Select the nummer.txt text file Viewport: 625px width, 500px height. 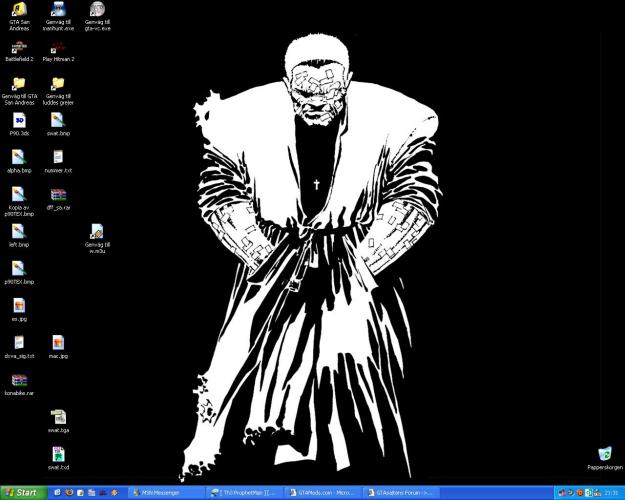click(x=58, y=157)
